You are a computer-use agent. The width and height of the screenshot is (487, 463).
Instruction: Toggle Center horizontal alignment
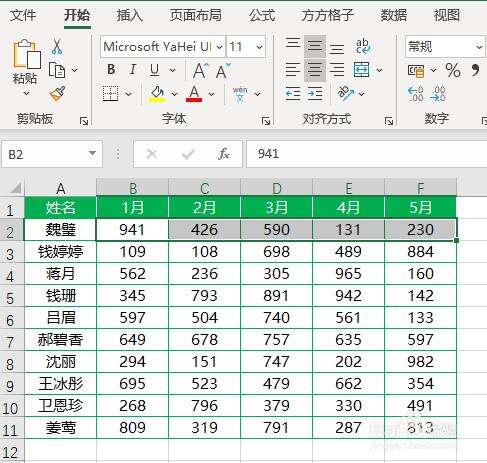pos(315,70)
